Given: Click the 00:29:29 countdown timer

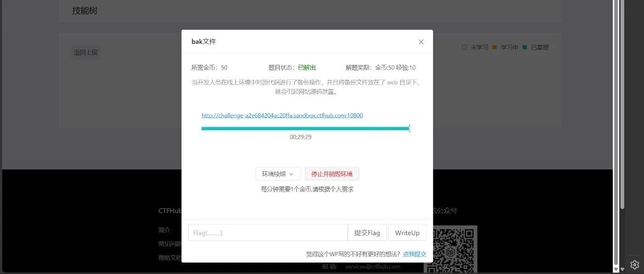Looking at the screenshot, I should click(300, 137).
